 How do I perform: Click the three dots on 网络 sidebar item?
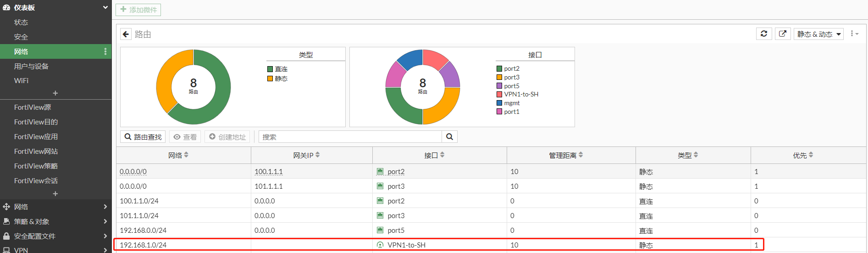(x=105, y=51)
